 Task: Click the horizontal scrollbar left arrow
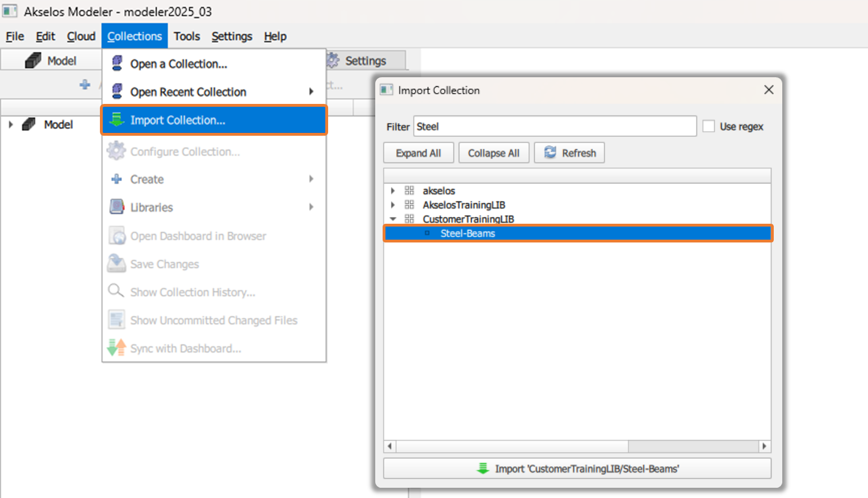390,446
